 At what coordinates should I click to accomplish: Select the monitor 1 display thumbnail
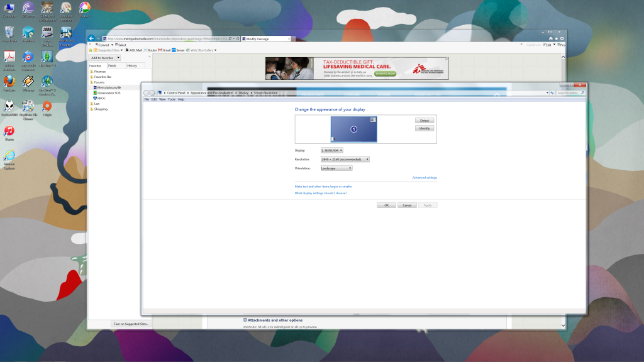pos(353,129)
